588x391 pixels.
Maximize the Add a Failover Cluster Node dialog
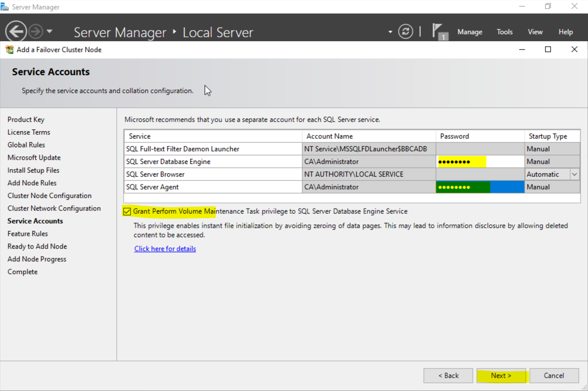coord(548,49)
